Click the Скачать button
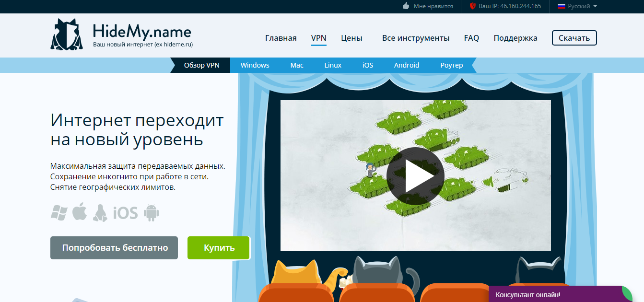 [x=574, y=38]
